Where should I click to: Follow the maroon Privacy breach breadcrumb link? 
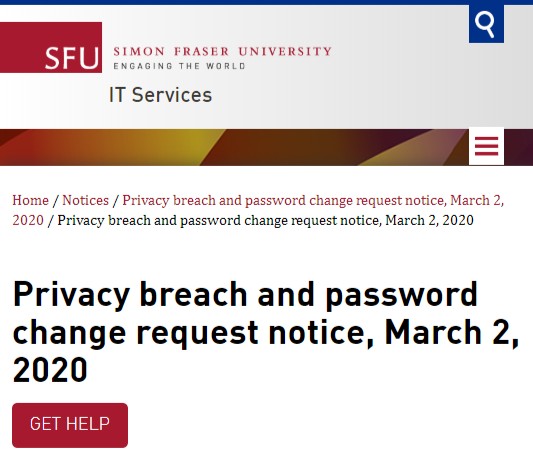[x=313, y=201]
